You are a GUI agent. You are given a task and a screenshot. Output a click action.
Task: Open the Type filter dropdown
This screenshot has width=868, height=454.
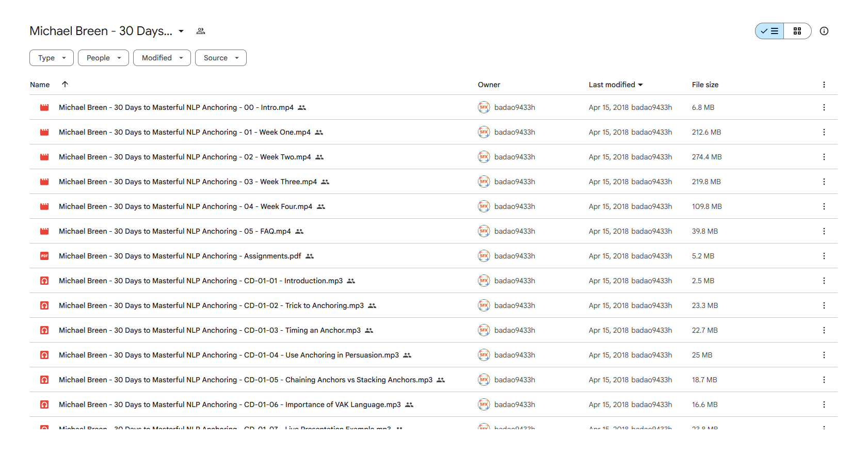52,58
